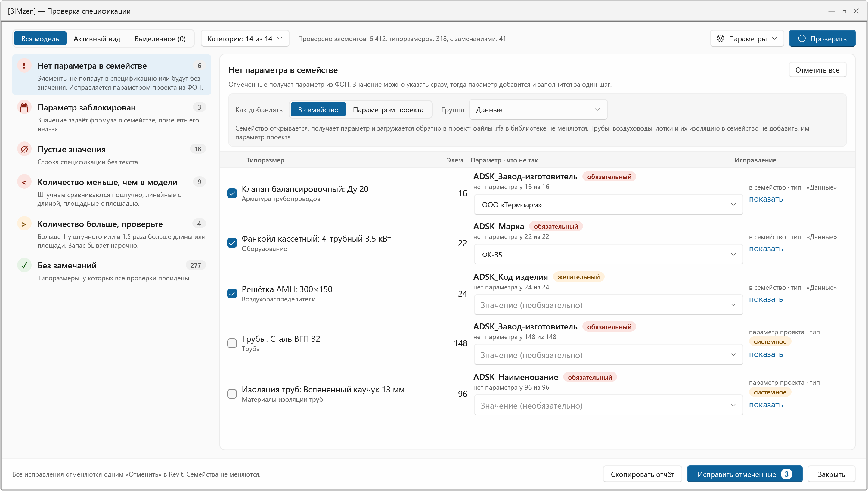Viewport: 868px width, 491px height.
Task: Uncheck «Решётка АМН: 300×150» row
Action: [x=232, y=293]
